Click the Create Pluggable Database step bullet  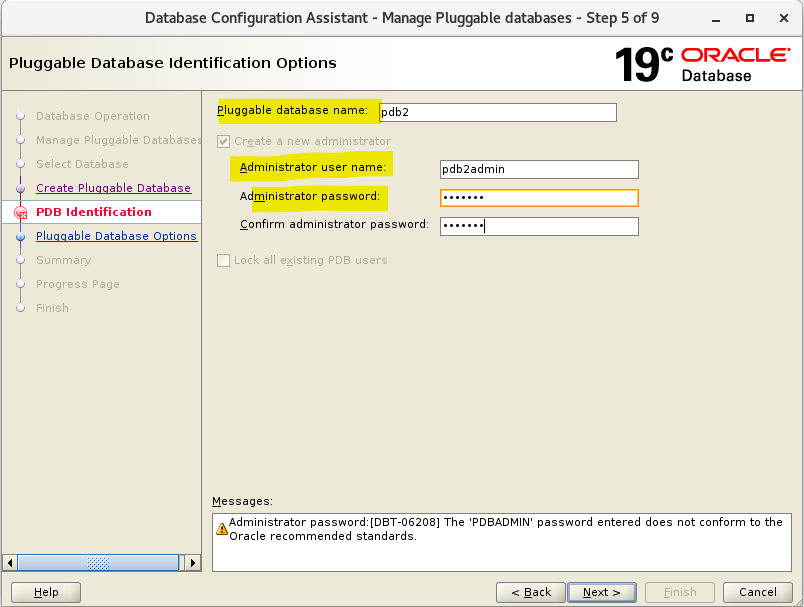(x=21, y=189)
